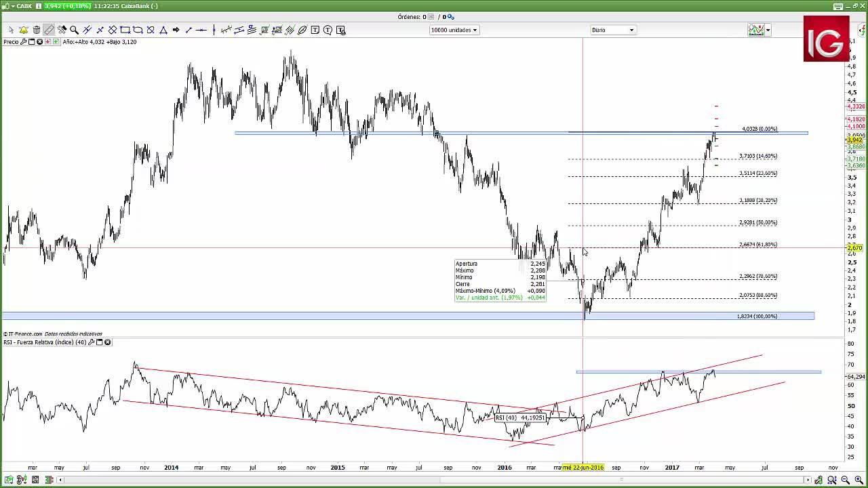Click the Órdenes: 0 label
The image size is (868, 488).
[x=412, y=17]
